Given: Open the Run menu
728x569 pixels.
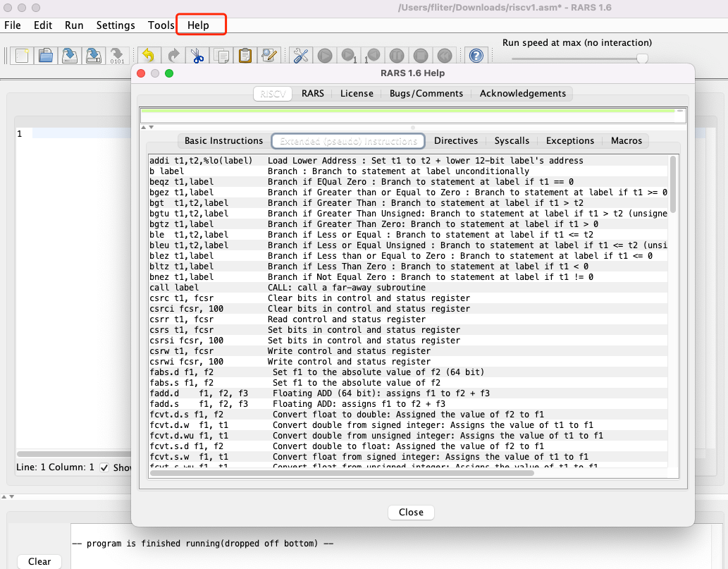Looking at the screenshot, I should coord(74,25).
